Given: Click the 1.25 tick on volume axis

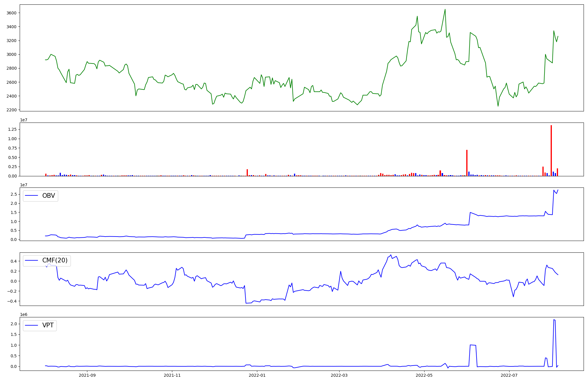Looking at the screenshot, I should coord(12,129).
